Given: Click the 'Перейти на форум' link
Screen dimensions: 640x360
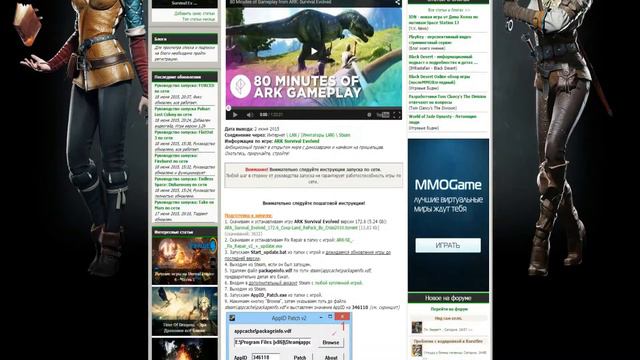Looking at the screenshot, I should 449,309.
